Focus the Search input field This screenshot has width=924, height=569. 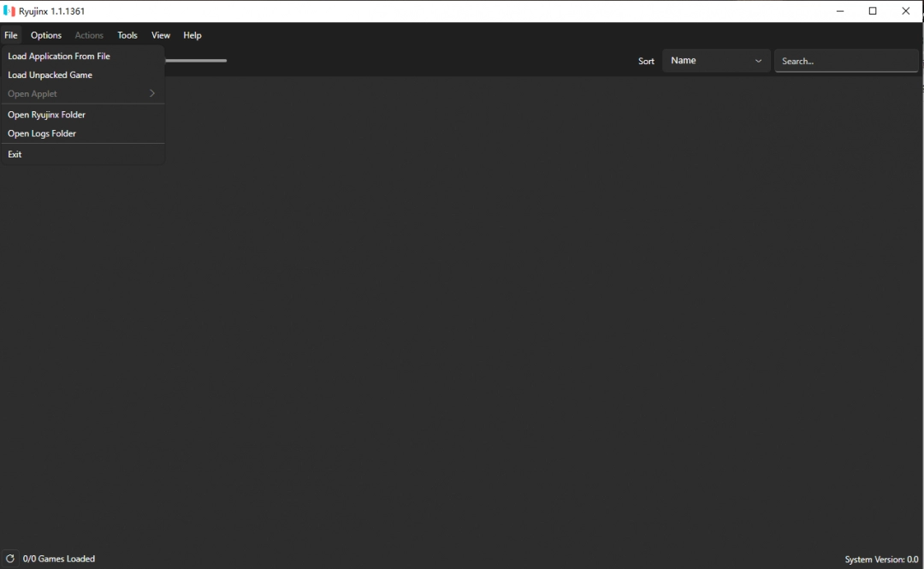[x=845, y=61]
